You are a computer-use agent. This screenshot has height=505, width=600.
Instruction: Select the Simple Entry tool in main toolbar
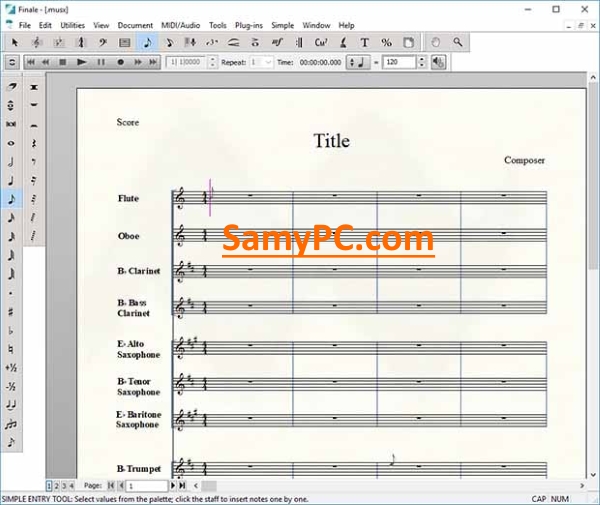[x=147, y=42]
